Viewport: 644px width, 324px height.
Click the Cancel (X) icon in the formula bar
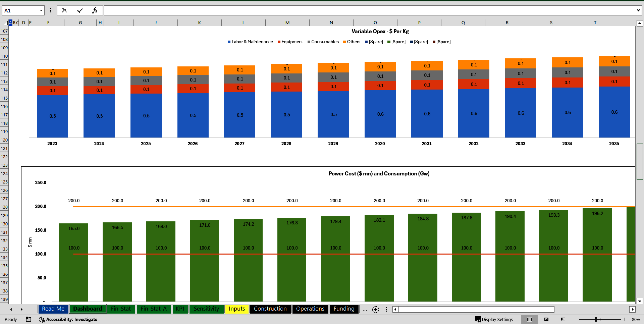64,10
